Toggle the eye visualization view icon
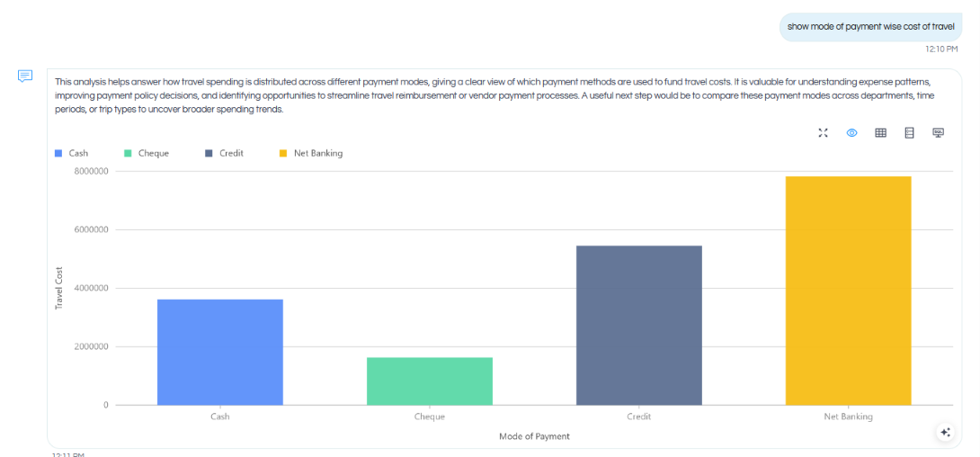Viewport: 980px width, 457px height. 851,132
